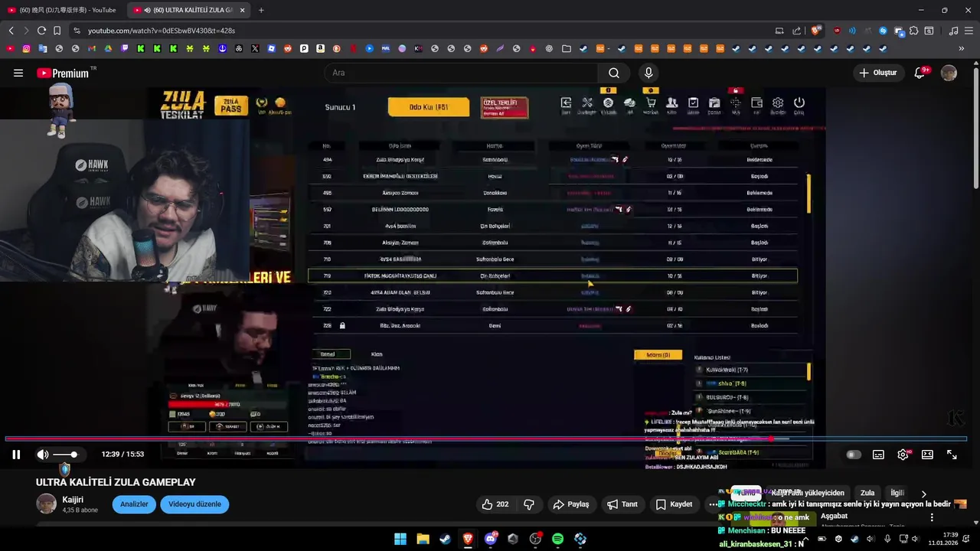This screenshot has height=551, width=980.
Task: Open a new browser tab
Action: 261,10
